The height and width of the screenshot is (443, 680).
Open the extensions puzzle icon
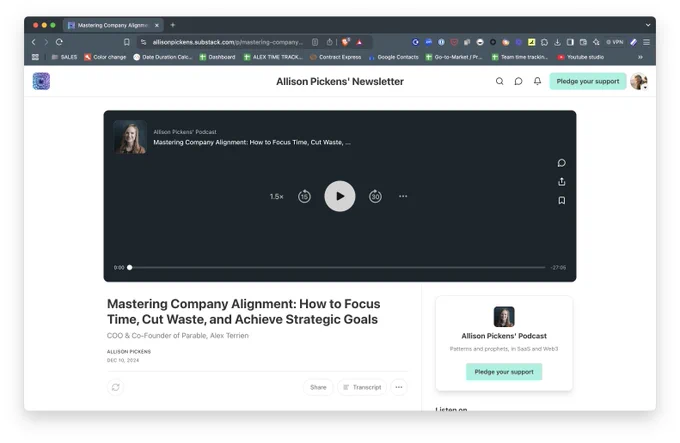(x=544, y=42)
